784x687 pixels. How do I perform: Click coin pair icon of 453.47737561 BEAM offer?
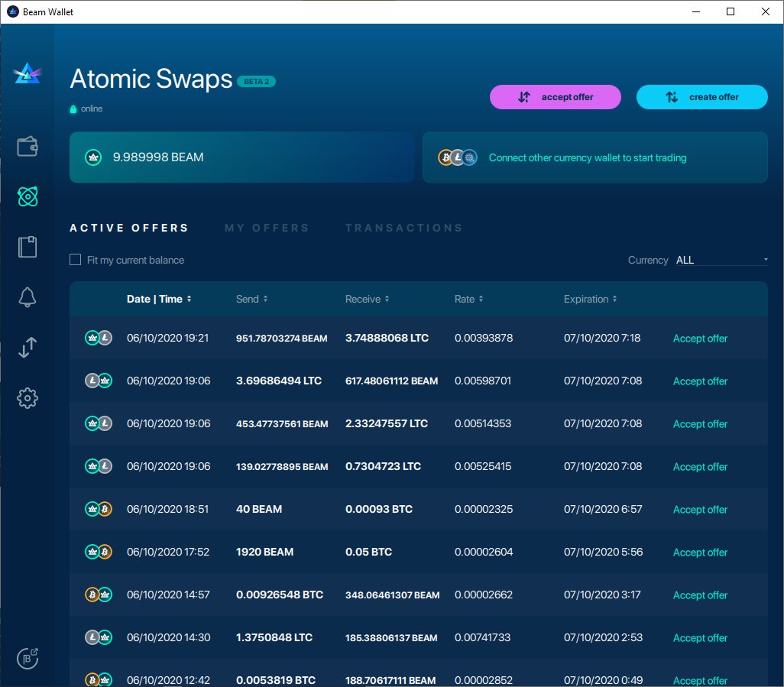[x=99, y=423]
